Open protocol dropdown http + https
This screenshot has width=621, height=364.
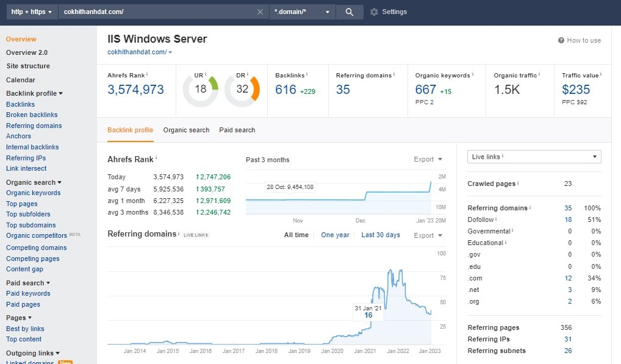(x=32, y=12)
